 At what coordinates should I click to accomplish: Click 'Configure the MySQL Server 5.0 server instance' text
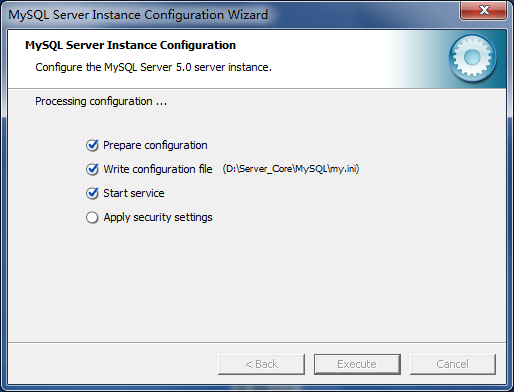point(153,67)
